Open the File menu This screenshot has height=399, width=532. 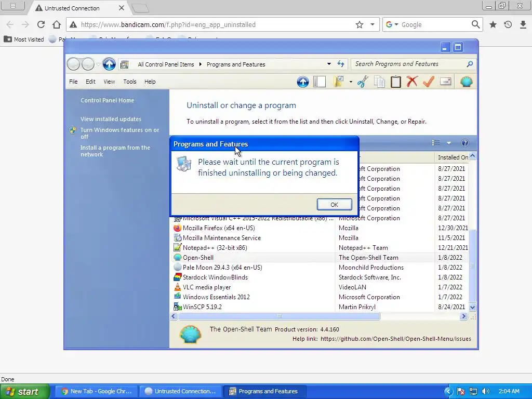73,82
